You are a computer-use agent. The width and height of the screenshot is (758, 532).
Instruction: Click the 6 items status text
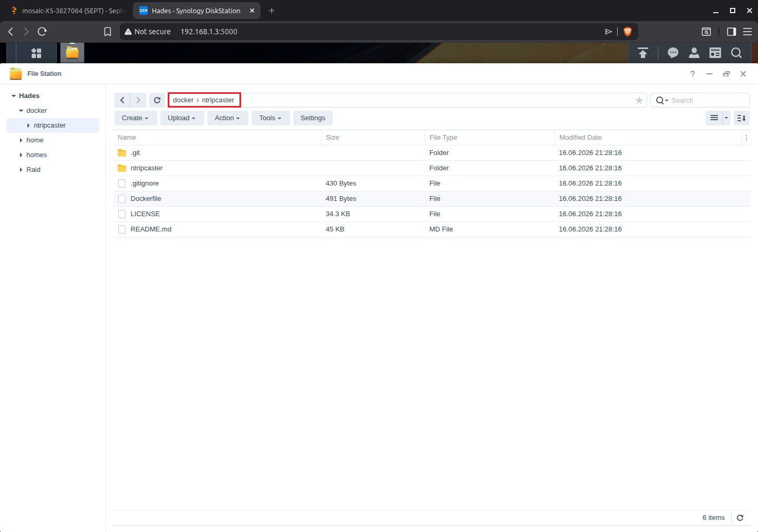[x=713, y=518]
